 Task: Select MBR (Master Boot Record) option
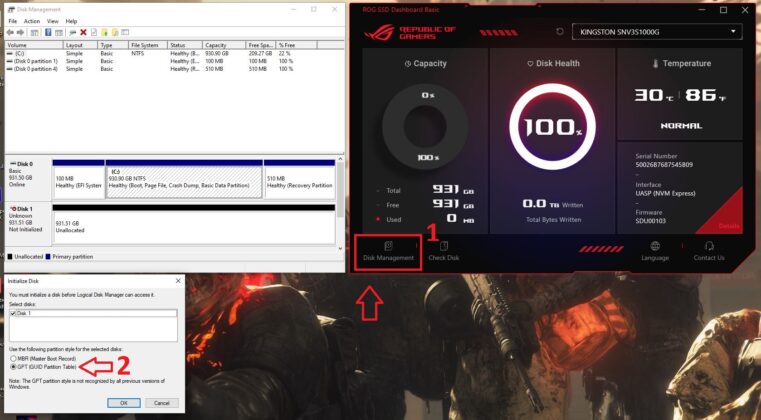click(13, 359)
